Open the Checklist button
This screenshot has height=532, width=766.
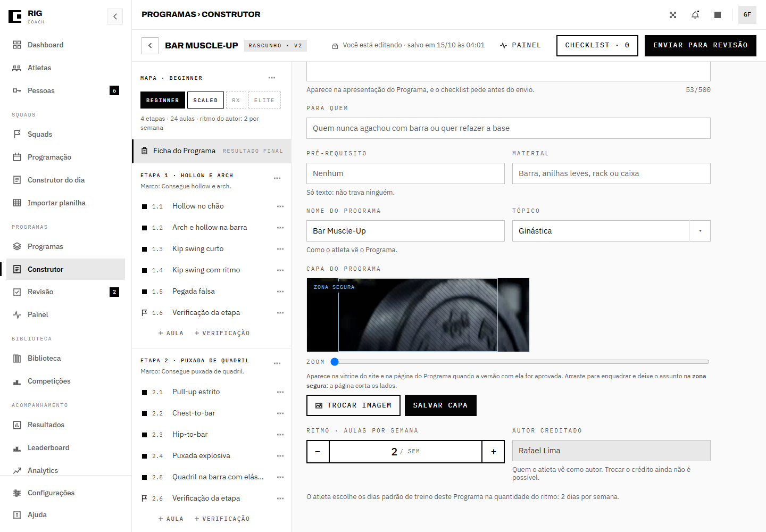[x=597, y=46]
